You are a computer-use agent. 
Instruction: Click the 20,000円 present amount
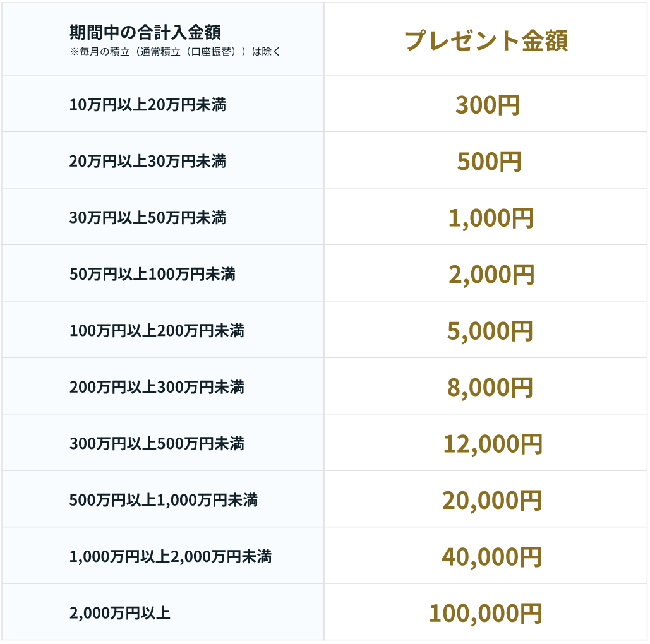coord(491,501)
